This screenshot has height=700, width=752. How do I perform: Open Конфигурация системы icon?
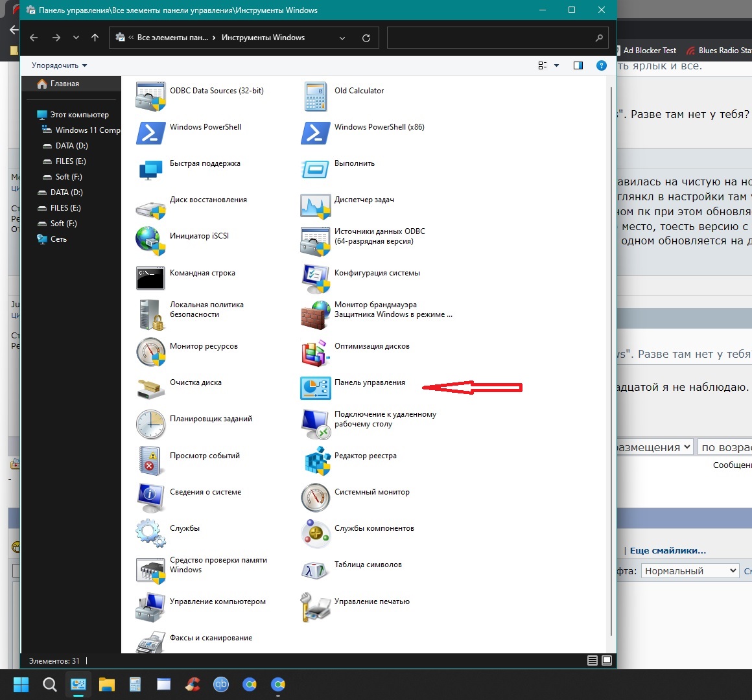pos(315,279)
